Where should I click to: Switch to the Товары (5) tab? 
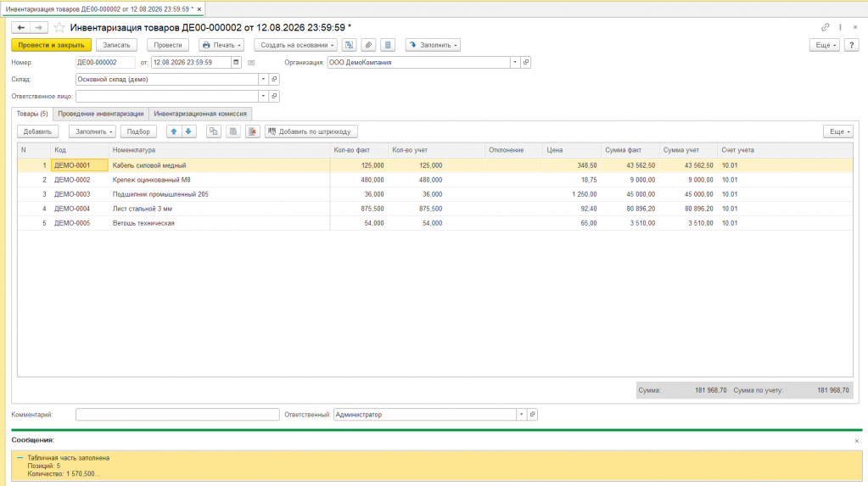click(x=32, y=114)
